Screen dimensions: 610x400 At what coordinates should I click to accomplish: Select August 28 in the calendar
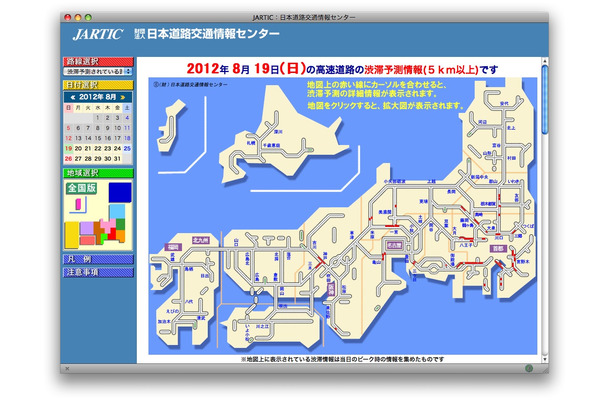click(x=88, y=158)
